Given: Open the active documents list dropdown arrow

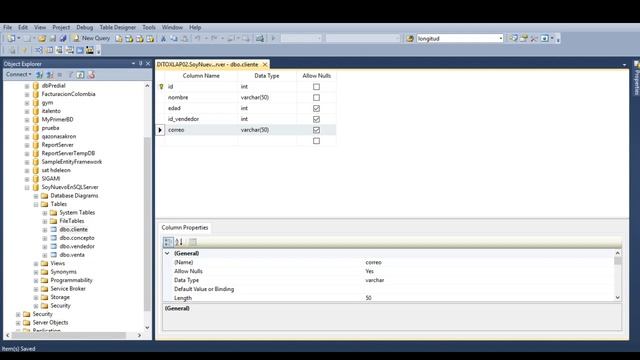Looking at the screenshot, I should pos(624,65).
